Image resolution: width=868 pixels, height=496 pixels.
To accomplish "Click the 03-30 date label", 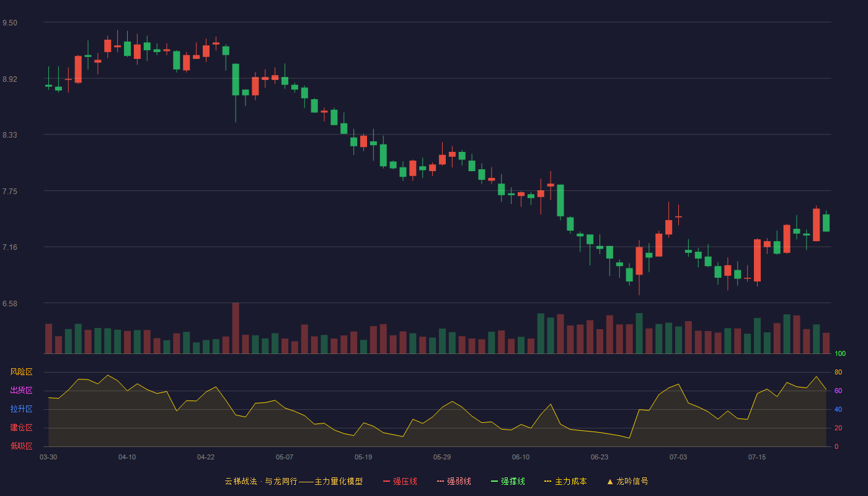I will (48, 457).
